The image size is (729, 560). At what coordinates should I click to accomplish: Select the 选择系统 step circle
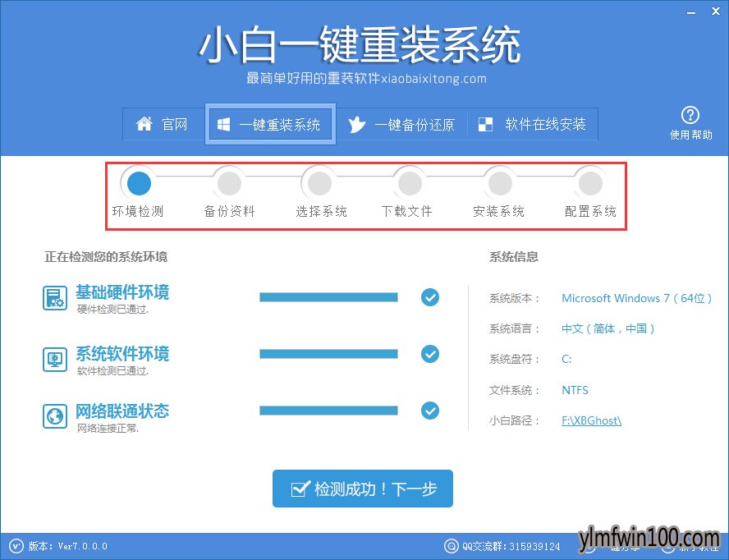click(x=319, y=183)
